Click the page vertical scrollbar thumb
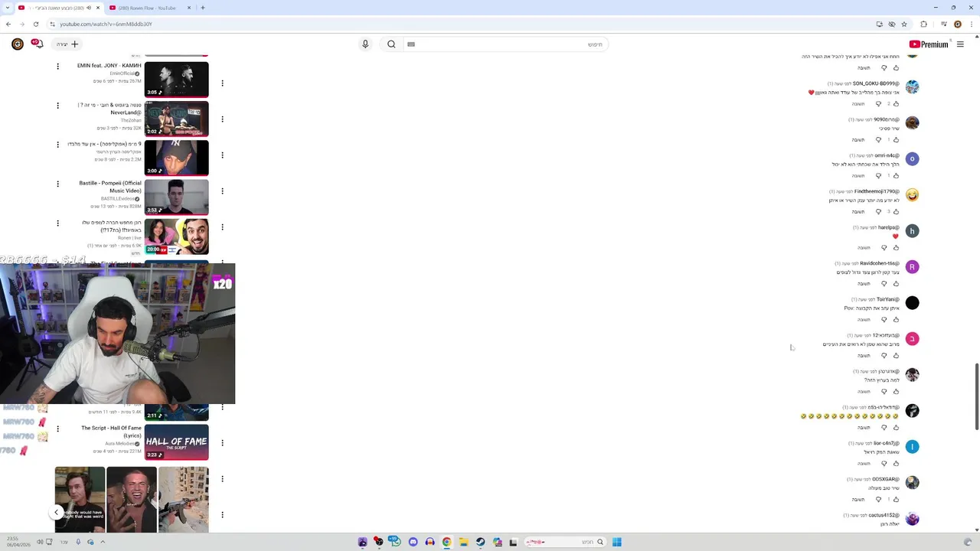Screen dimensions: 980x551 click(x=976, y=397)
